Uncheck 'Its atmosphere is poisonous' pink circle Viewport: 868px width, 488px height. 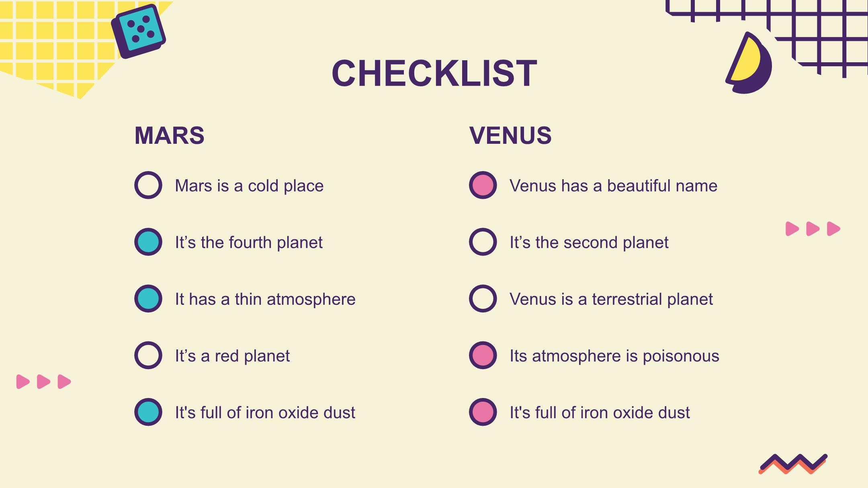click(483, 355)
